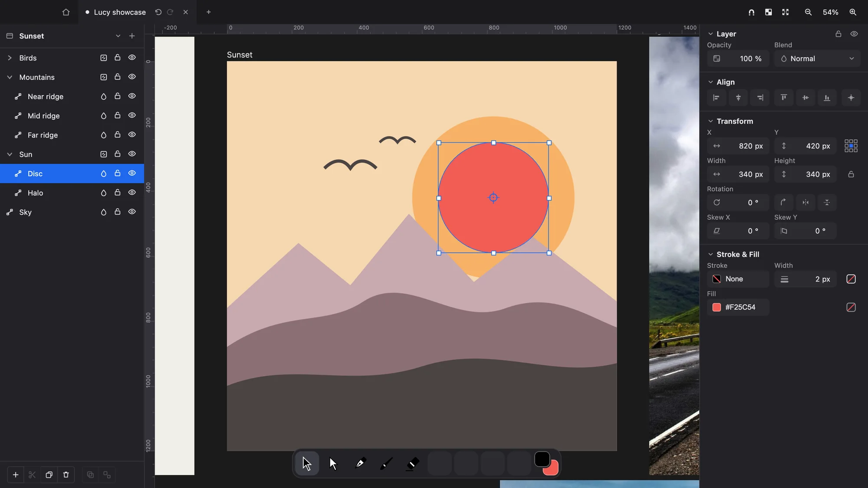
Task: Activate the Move selection arrow tool
Action: [307, 463]
